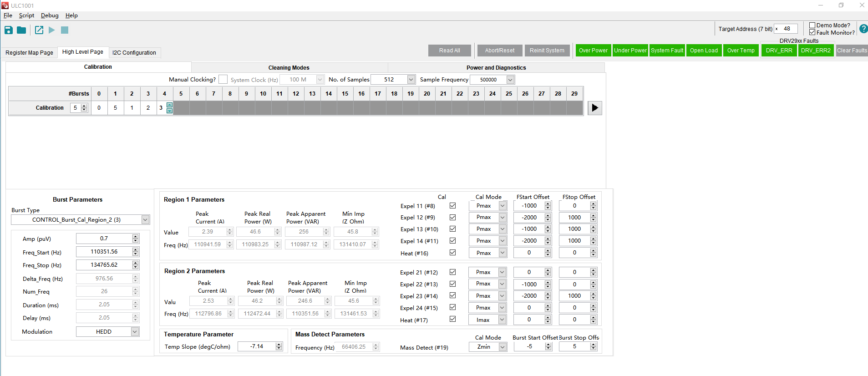Open help via blue question mark icon

coord(863,29)
